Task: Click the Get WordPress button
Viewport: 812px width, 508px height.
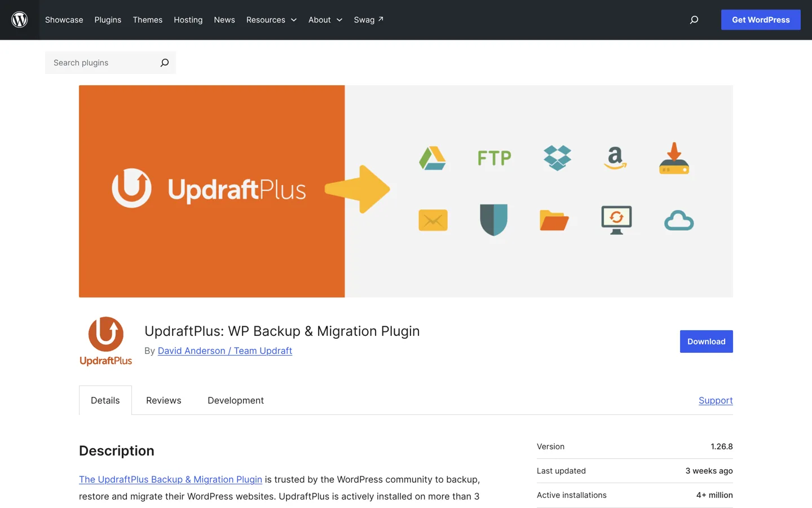Action: coord(761,20)
